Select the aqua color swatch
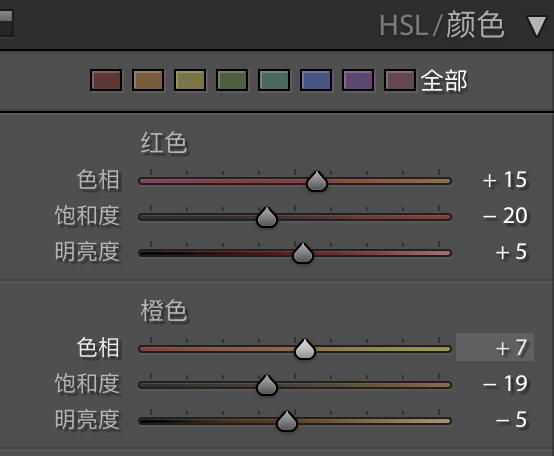The height and width of the screenshot is (456, 554). pyautogui.click(x=274, y=80)
